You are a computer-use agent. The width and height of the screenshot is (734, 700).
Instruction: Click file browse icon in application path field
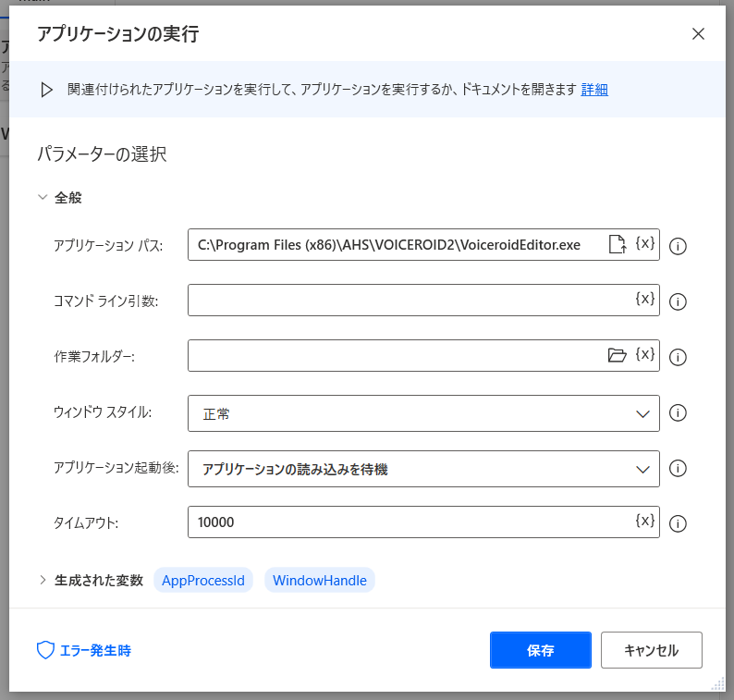618,244
